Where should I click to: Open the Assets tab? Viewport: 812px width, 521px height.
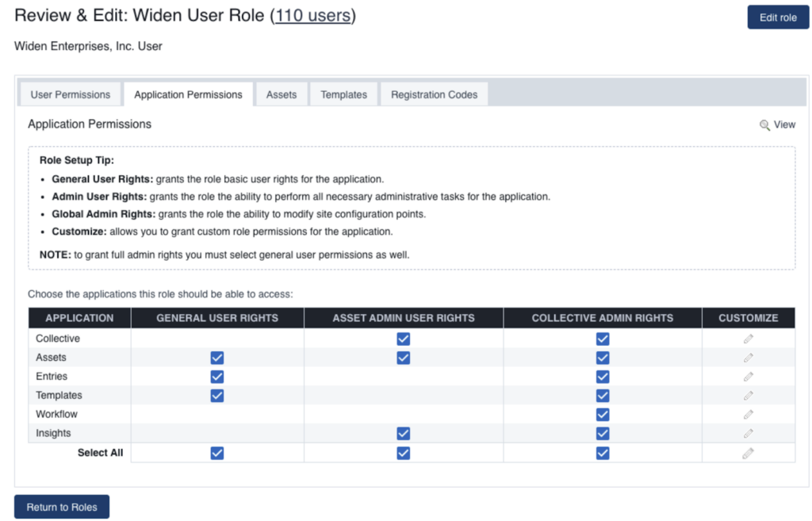282,95
